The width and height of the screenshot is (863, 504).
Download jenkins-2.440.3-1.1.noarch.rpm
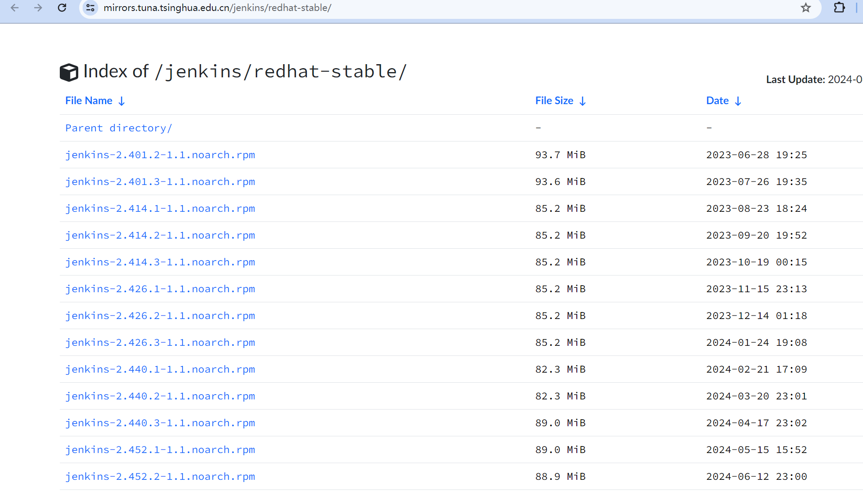point(160,423)
